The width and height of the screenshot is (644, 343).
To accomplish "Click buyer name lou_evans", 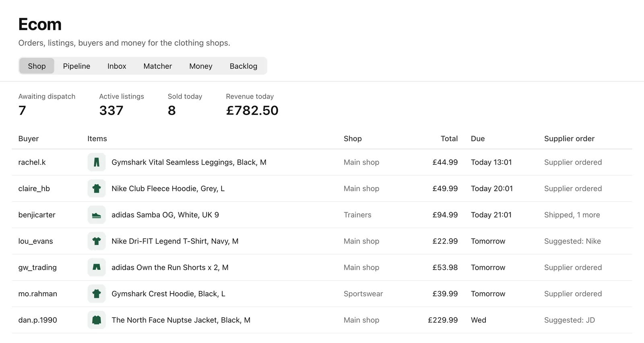I will 35,241.
